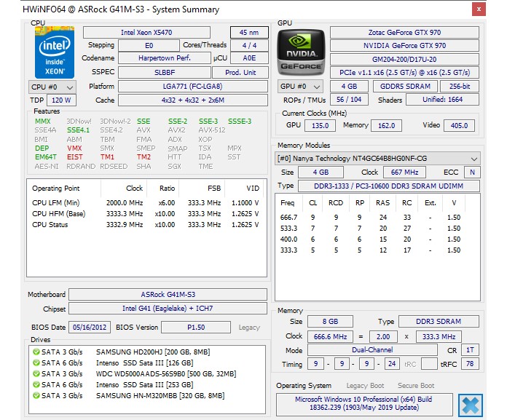
Task: Click the ASRock G41M-S3 motherboard field
Action: tap(168, 295)
